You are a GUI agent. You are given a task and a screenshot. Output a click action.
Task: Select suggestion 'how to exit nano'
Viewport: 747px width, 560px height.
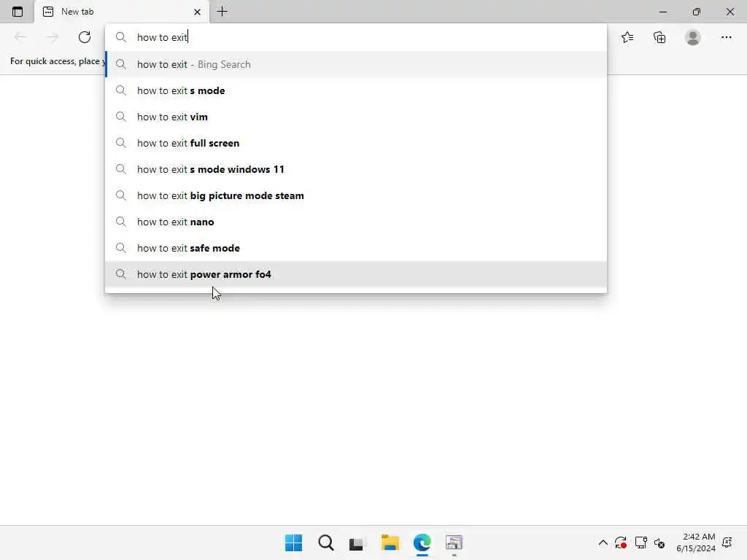356,222
